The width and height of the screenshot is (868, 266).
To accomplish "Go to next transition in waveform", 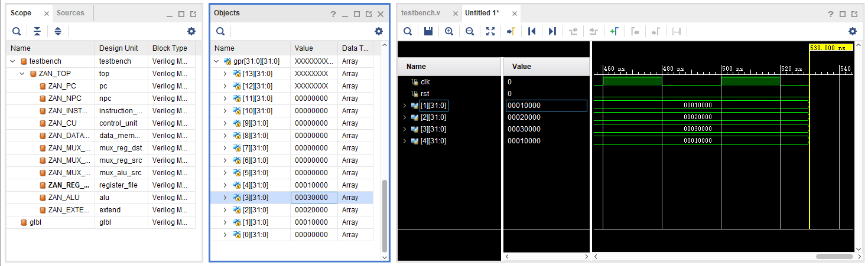I will pos(594,31).
